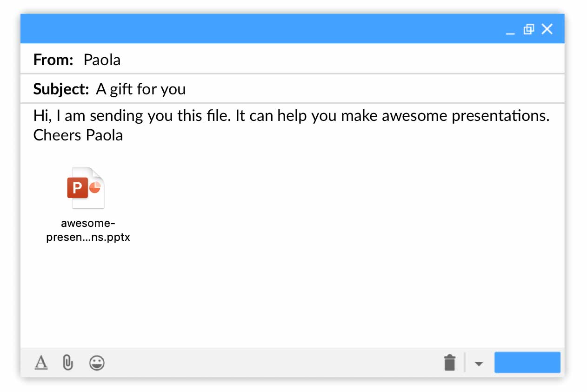Open the PowerPoint attachment icon
Screen dimensions: 587x392
(87, 188)
